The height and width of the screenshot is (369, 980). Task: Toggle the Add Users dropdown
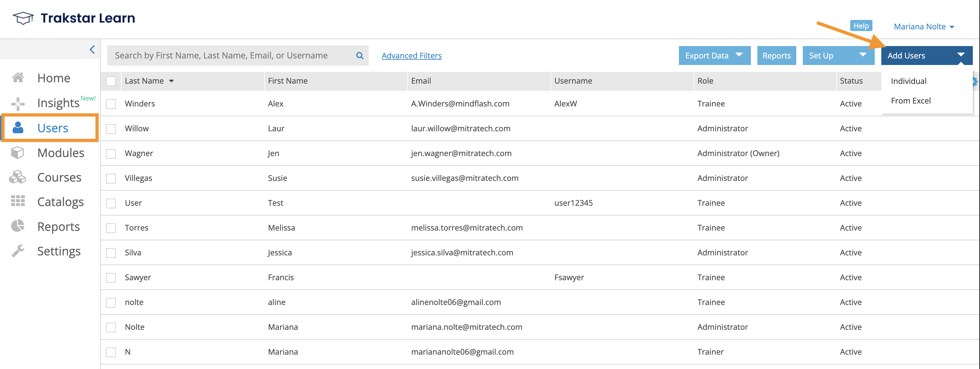(926, 56)
